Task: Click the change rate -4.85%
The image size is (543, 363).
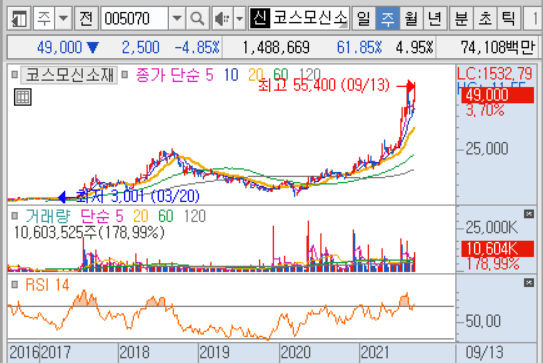Action: [x=197, y=47]
